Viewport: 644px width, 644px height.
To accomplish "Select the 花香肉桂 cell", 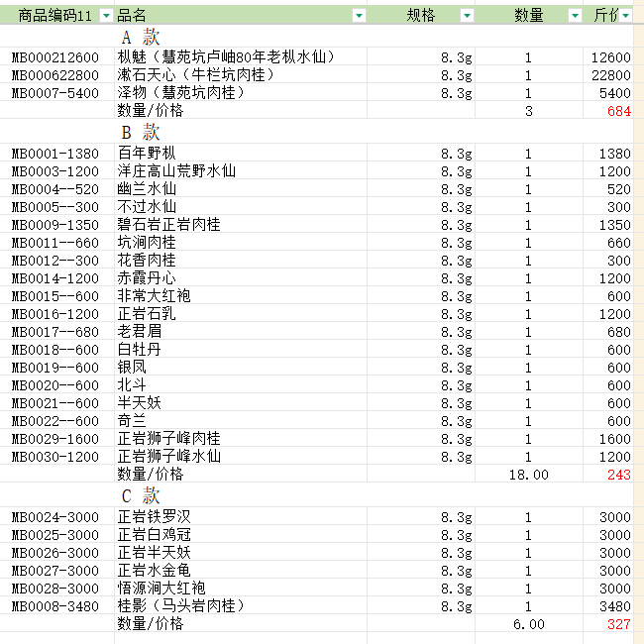I will tap(241, 261).
